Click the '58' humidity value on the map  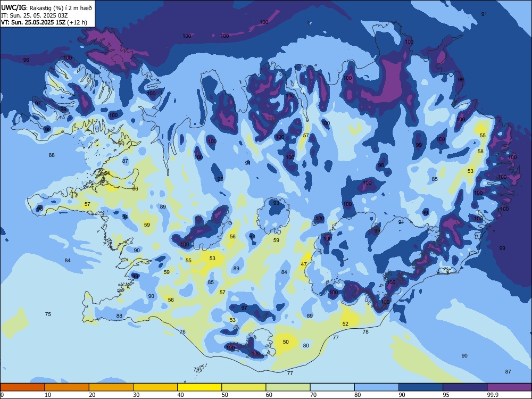[x=480, y=151]
